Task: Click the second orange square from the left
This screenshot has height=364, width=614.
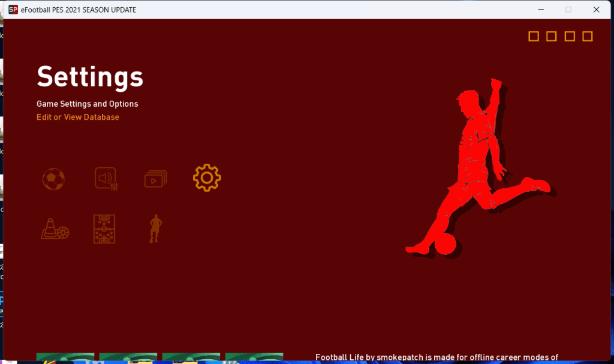Action: point(552,37)
